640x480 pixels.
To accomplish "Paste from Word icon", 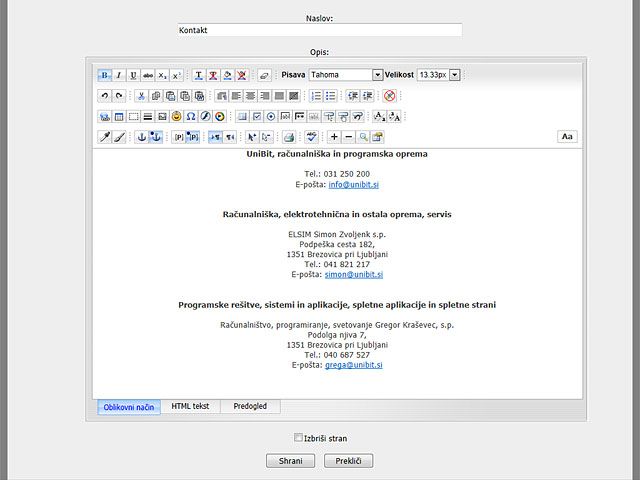I will 199,96.
